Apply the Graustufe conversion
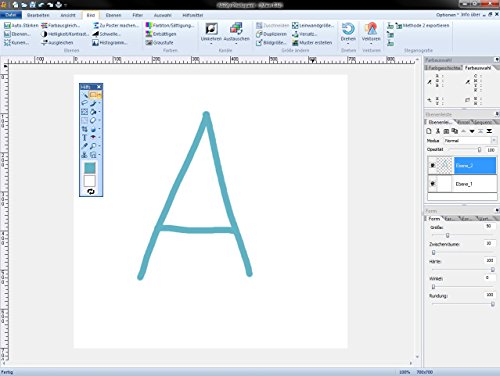 tap(159, 43)
